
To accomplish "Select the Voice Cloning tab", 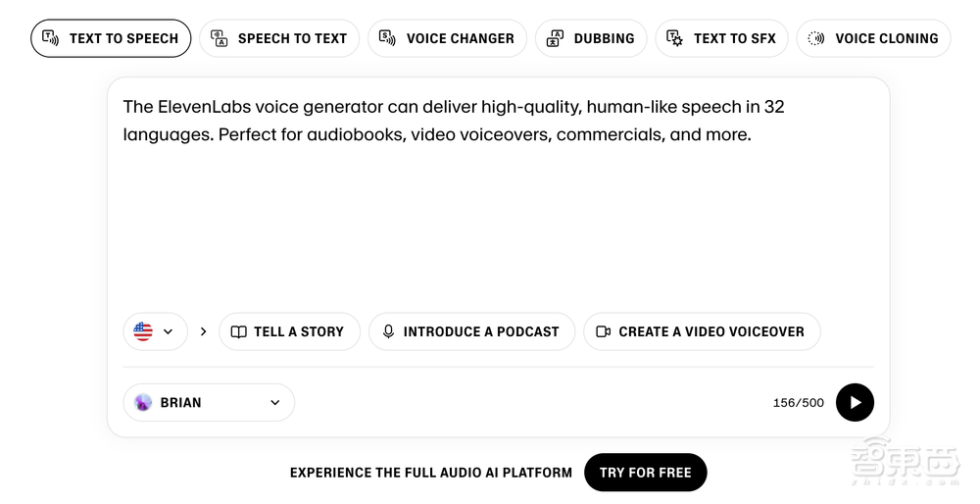I will pyautogui.click(x=874, y=38).
